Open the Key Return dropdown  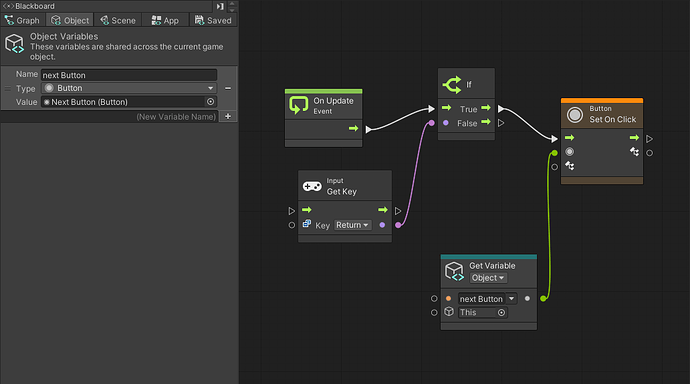tap(352, 225)
